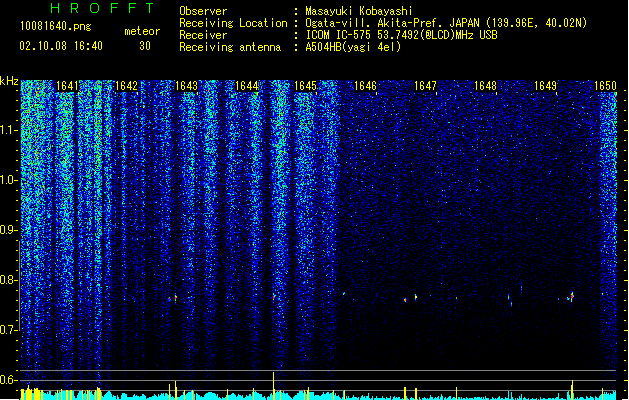Select the file name 10081640.png
629x400 pixels.
56,27
